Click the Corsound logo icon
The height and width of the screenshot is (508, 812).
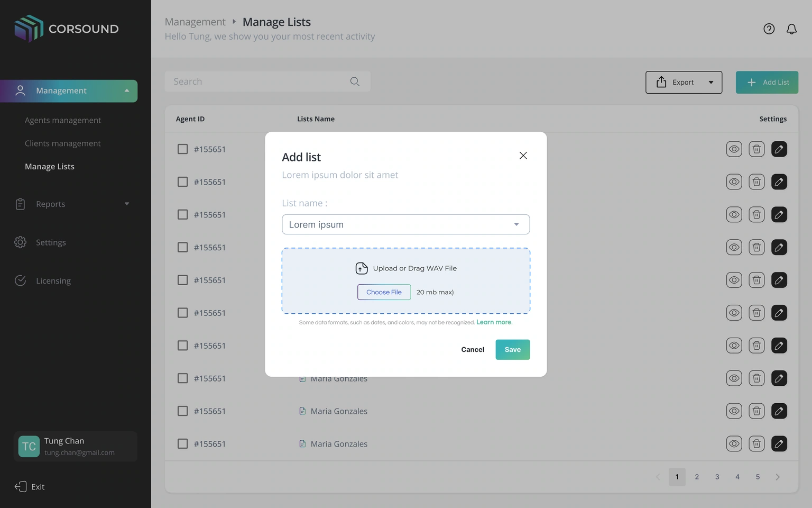pyautogui.click(x=29, y=29)
